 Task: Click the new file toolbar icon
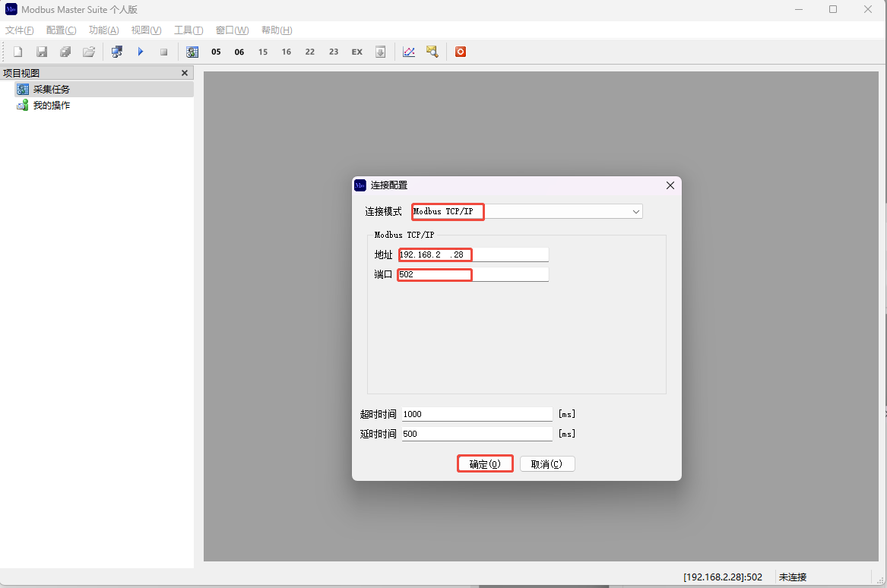click(18, 52)
